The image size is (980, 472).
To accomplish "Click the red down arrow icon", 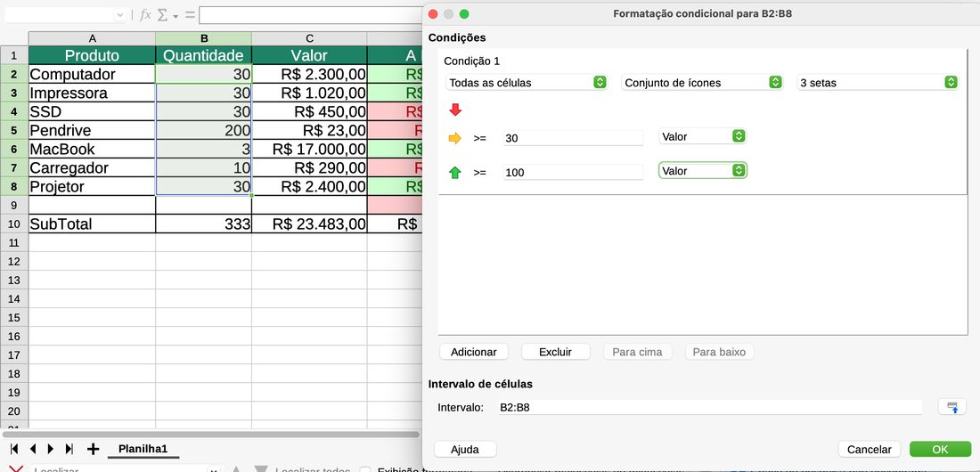I will pos(455,110).
